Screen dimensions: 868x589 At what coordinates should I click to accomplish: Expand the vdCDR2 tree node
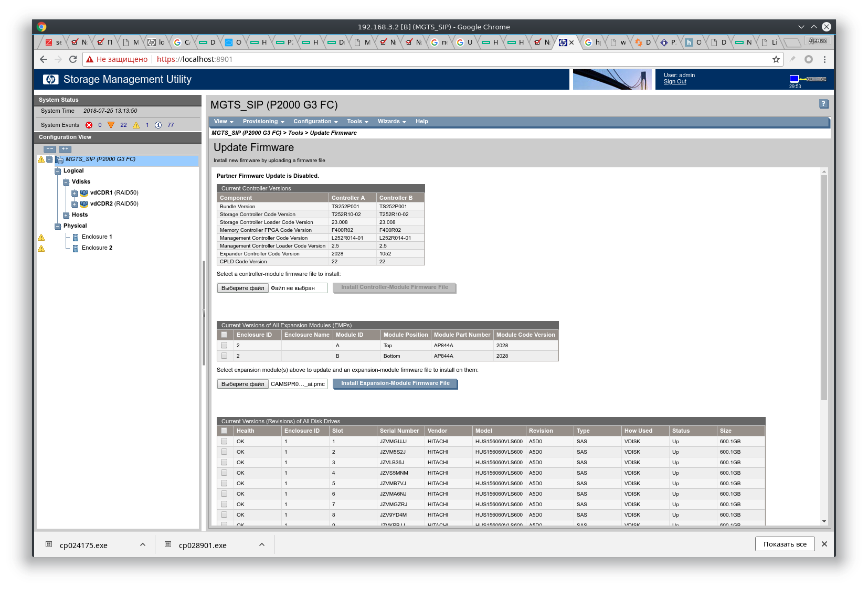coord(75,204)
